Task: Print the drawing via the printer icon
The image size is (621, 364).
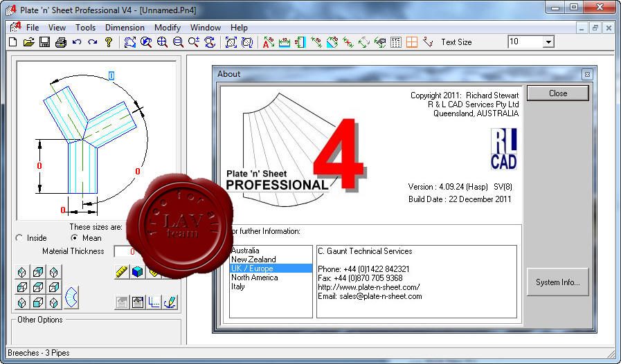Action: coord(61,42)
